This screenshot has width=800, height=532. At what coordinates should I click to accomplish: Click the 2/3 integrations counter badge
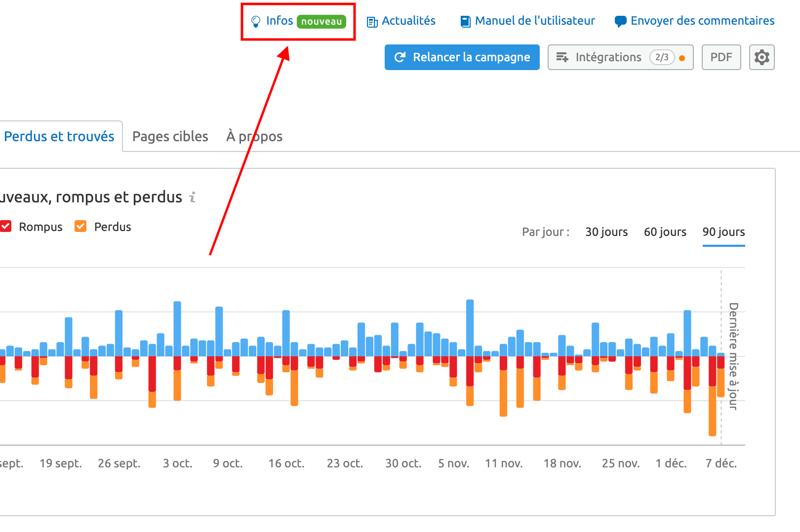pos(662,57)
